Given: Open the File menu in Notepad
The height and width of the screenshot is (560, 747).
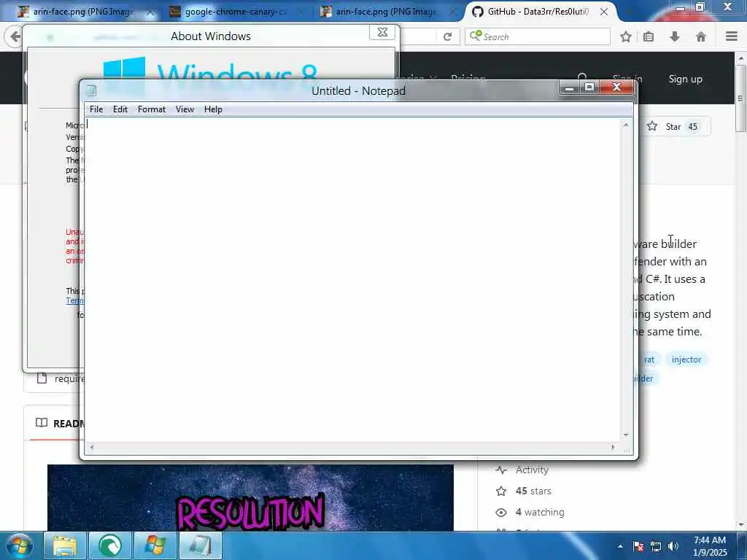Looking at the screenshot, I should tap(96, 109).
